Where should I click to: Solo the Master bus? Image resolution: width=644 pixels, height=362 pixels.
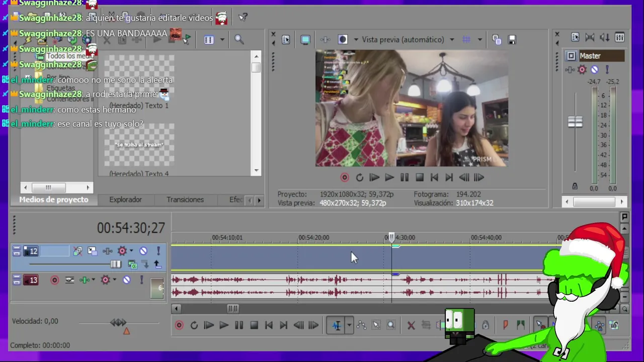coord(607,70)
